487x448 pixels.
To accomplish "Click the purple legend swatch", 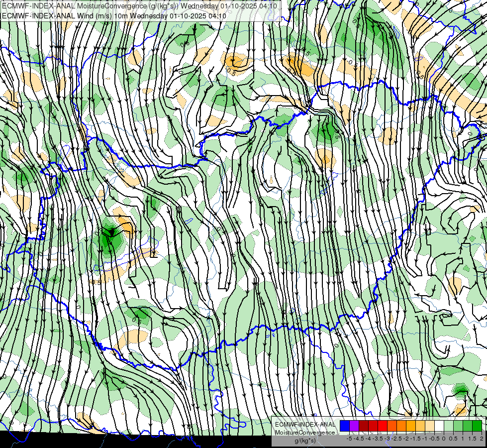I will [354, 426].
